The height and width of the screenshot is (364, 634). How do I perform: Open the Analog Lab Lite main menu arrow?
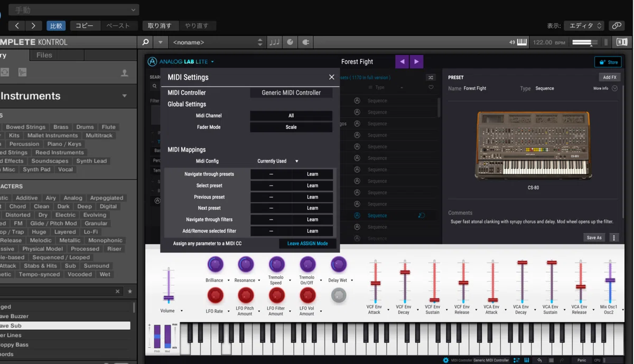click(212, 62)
